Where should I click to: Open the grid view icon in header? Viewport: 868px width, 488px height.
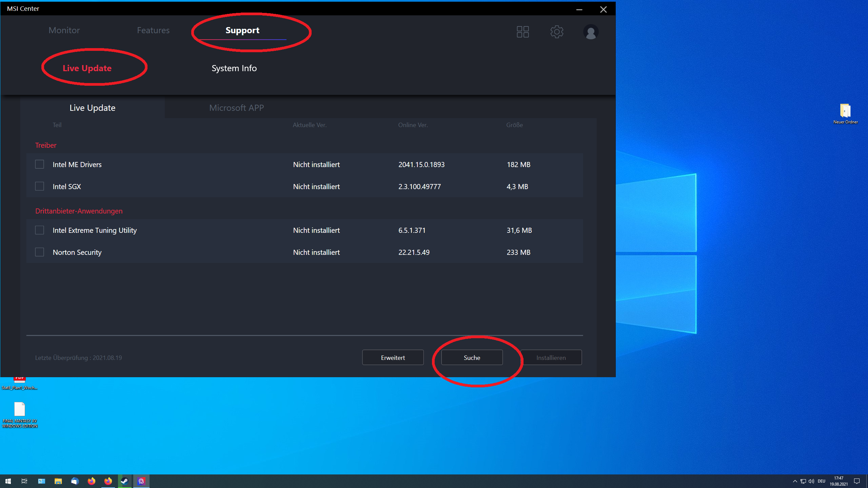click(522, 32)
